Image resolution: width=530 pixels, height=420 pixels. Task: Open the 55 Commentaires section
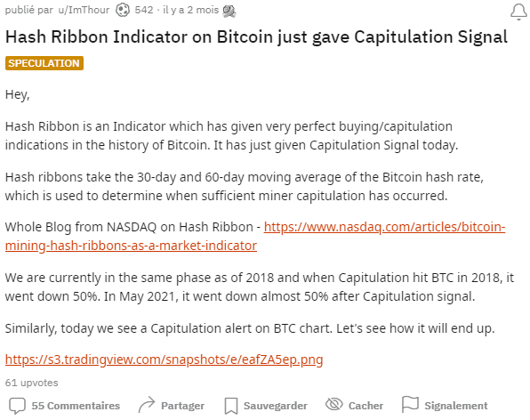(x=76, y=406)
